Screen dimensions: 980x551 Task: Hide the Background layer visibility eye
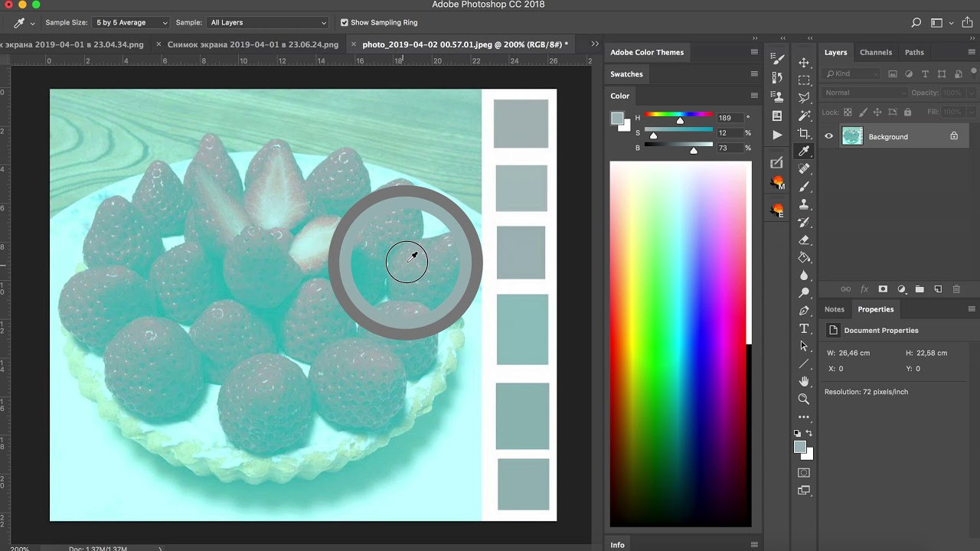coord(828,136)
